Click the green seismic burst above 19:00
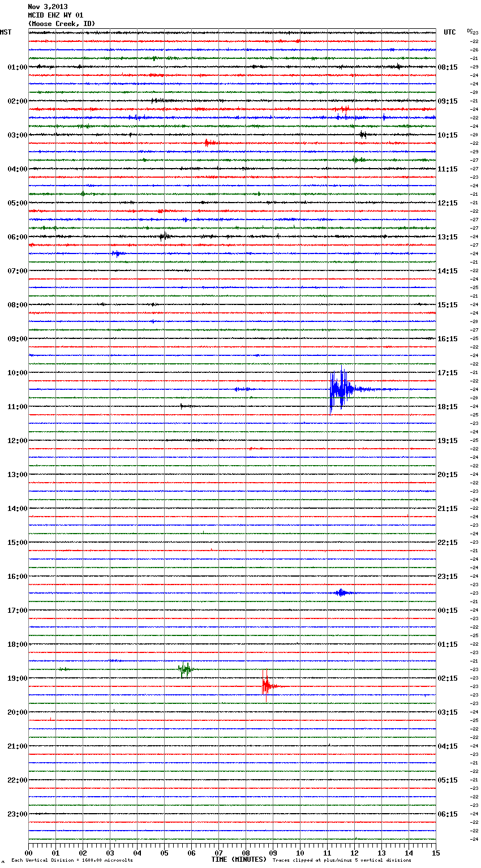 [x=186, y=669]
